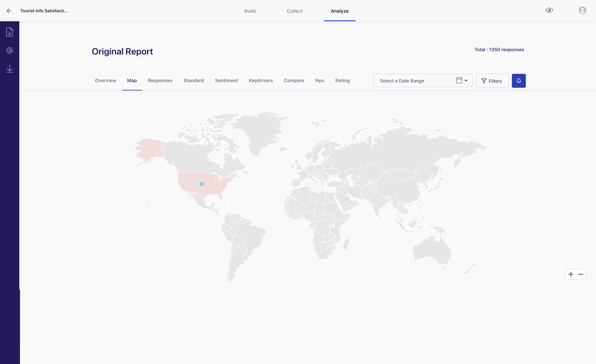Zoom out on the map
Viewport: 596px width, 364px height.
(x=581, y=274)
